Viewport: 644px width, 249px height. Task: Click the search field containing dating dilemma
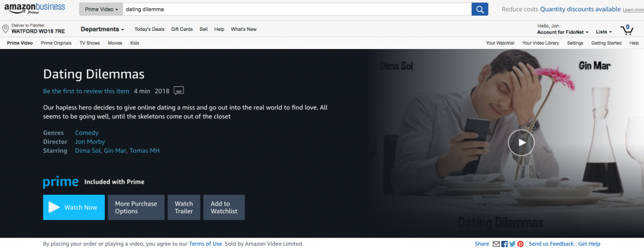pos(297,9)
